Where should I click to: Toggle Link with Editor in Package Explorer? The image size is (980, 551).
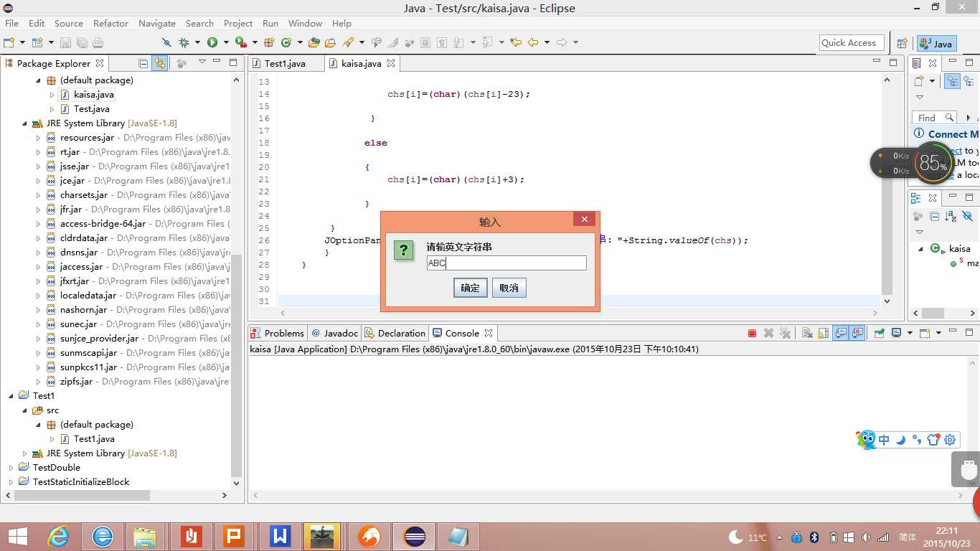click(x=160, y=63)
